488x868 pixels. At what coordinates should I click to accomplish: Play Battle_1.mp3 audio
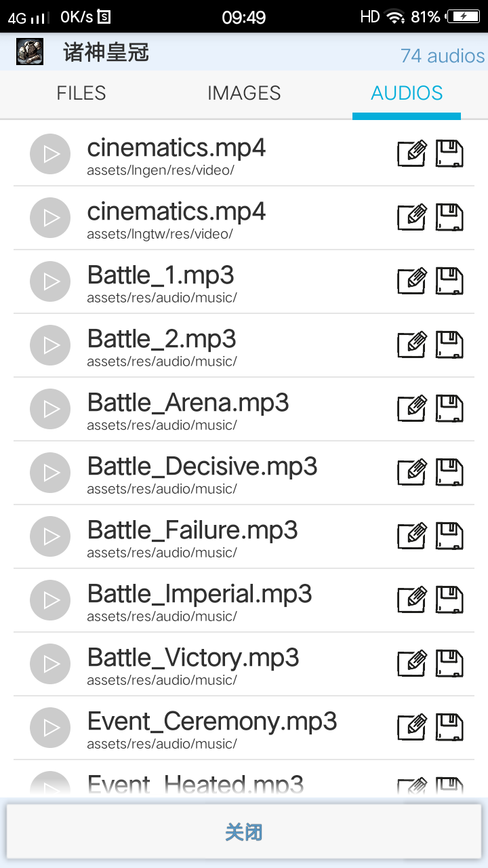click(x=50, y=281)
